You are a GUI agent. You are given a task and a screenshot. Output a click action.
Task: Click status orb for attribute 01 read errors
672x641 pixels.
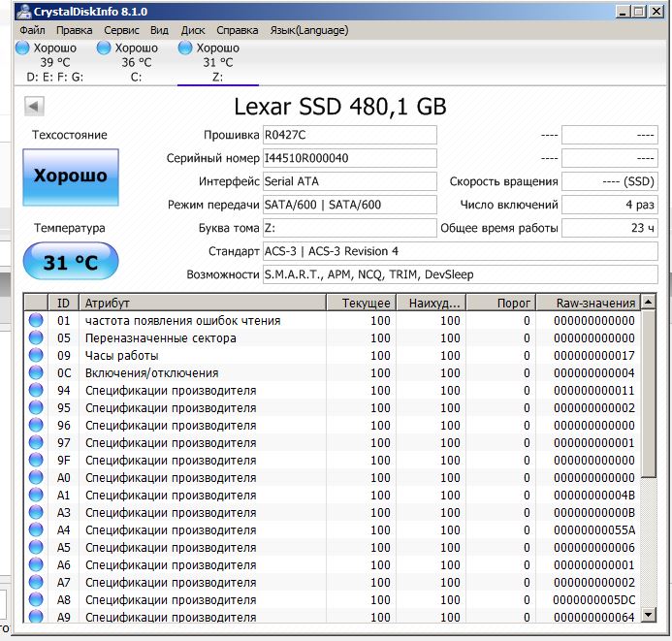click(36, 320)
